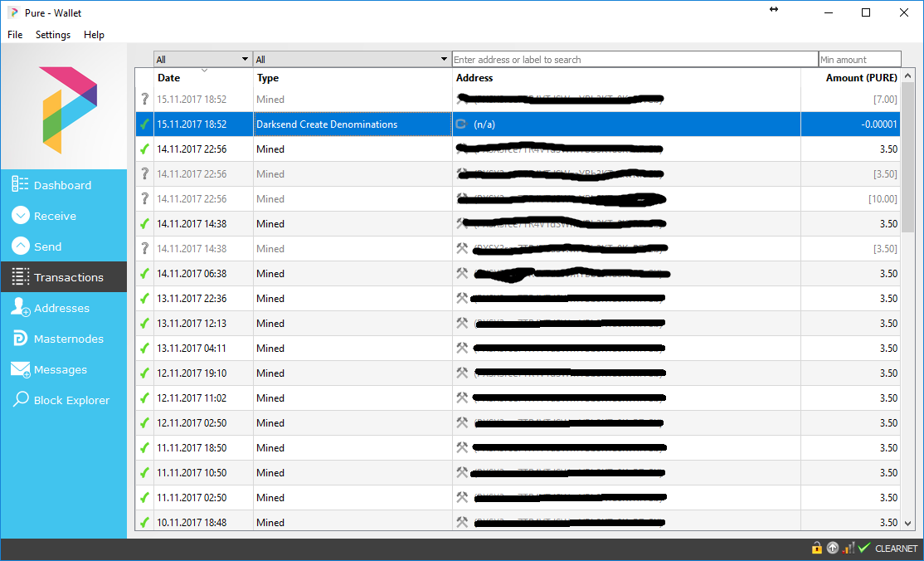Viewport: 924px width, 561px height.
Task: Open the Help menu
Action: [94, 35]
